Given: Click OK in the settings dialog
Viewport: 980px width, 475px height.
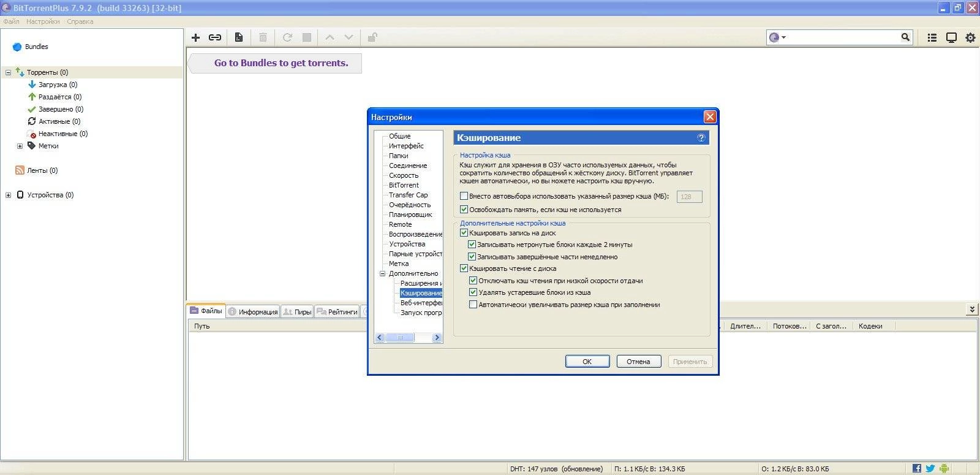Looking at the screenshot, I should click(587, 362).
